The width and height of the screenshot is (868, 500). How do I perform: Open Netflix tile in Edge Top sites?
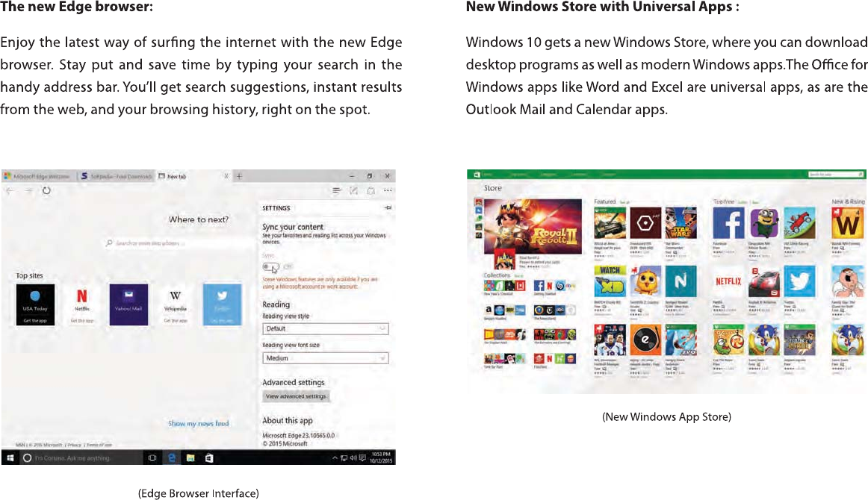[82, 304]
